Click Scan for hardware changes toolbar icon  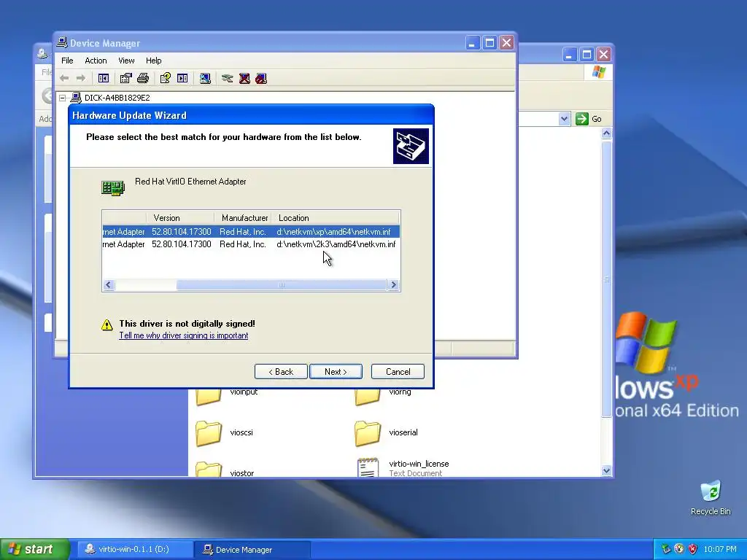205,79
